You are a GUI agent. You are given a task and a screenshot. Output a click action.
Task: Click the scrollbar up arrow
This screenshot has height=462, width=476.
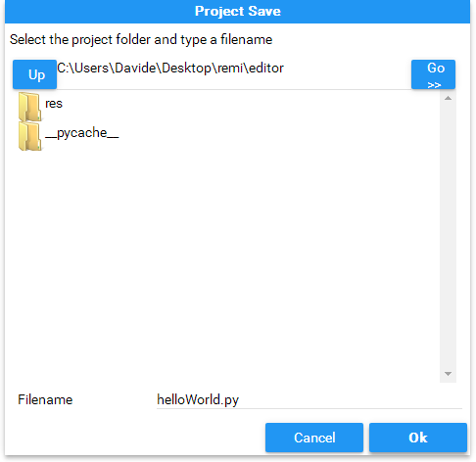(448, 98)
